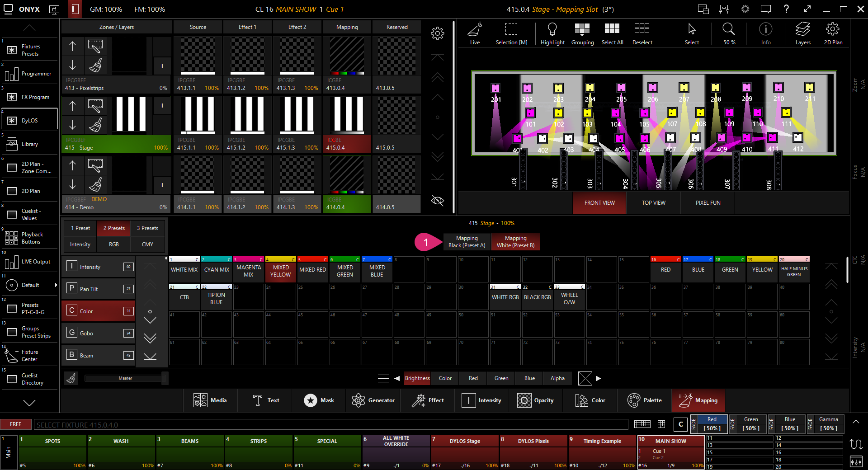The width and height of the screenshot is (868, 470).
Task: Open the Mask tool
Action: click(319, 400)
